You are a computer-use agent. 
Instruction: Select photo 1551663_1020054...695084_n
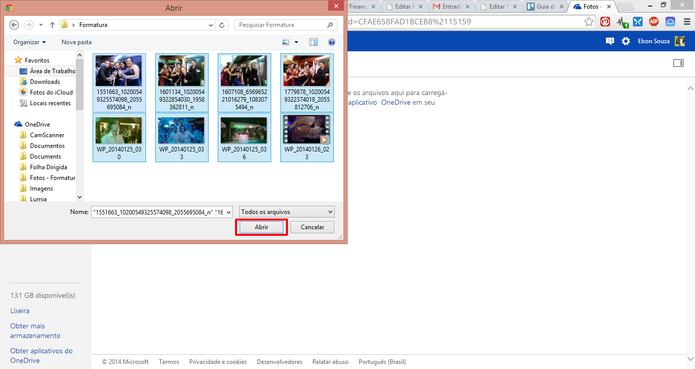119,82
